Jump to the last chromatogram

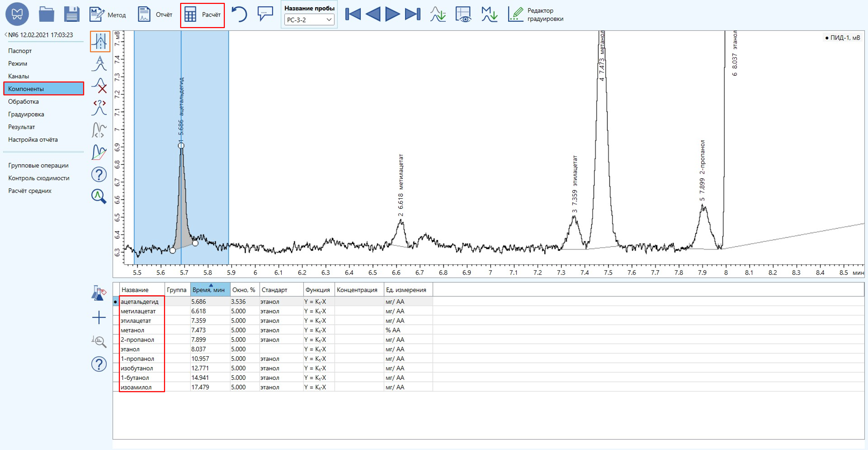click(413, 15)
